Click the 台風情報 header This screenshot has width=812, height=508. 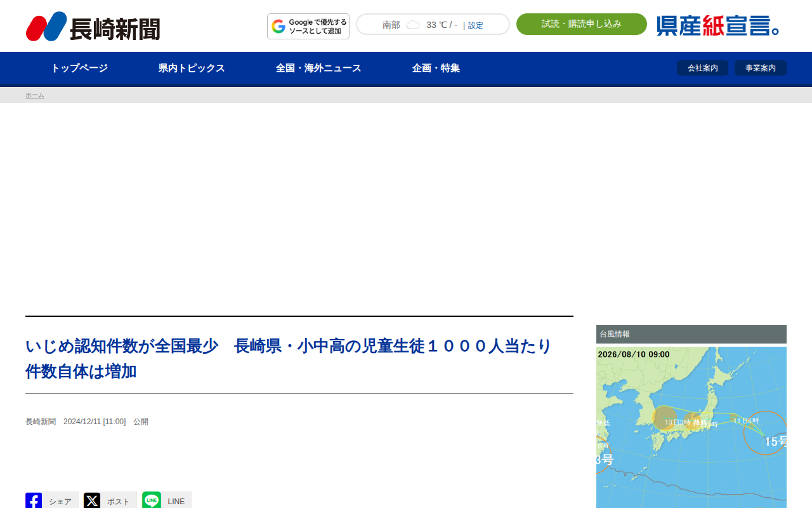(691, 334)
